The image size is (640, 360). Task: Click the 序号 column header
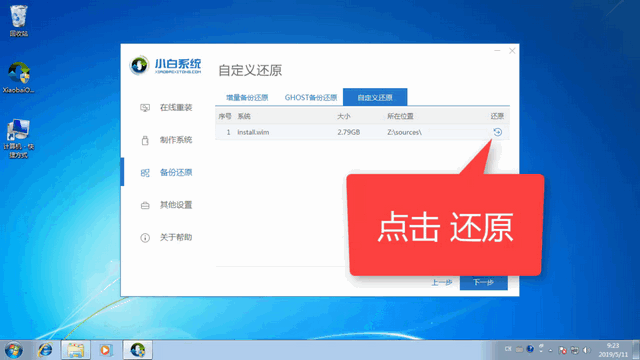click(225, 116)
